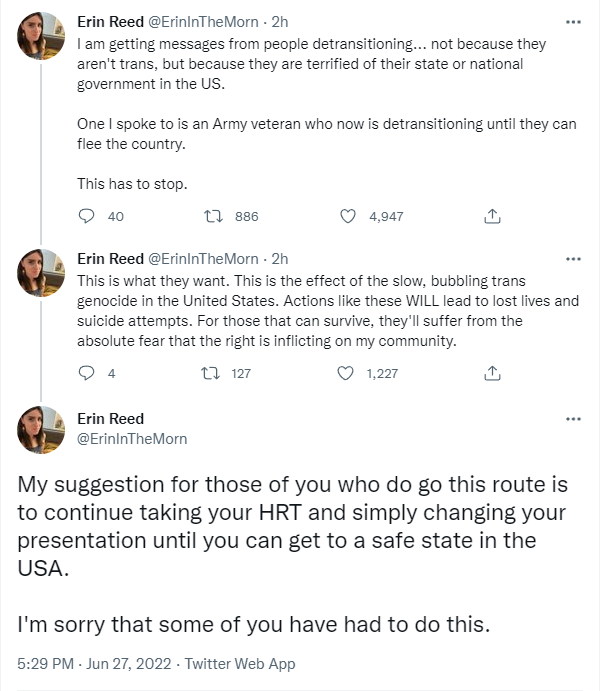600x691 pixels.
Task: Reply to the second tweet with 4 replies
Action: [86, 373]
